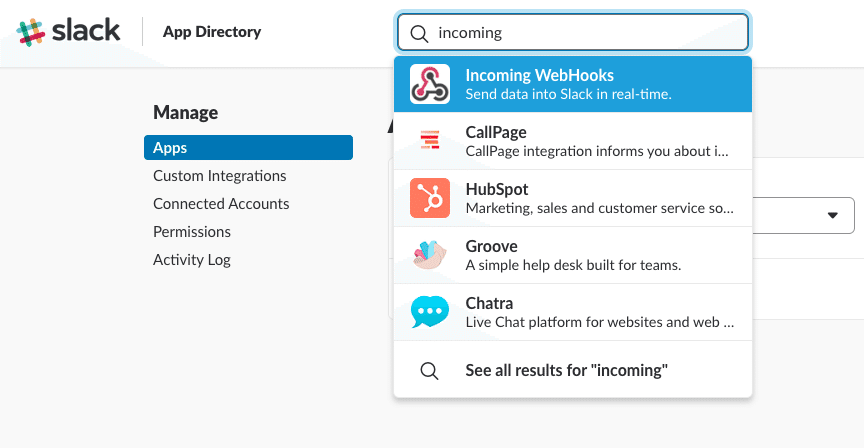Choose the CallPage search result
This screenshot has width=864, height=448.
click(x=573, y=141)
